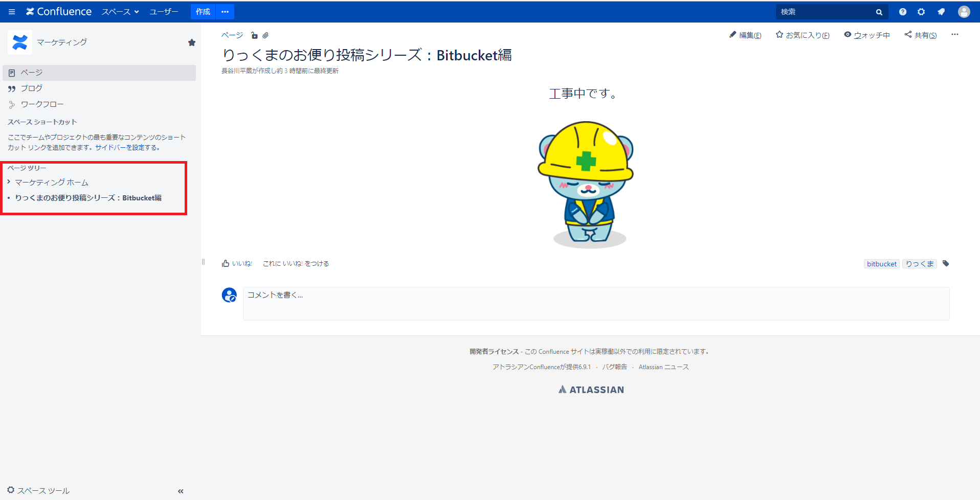Open マーケティング ホーム page in tree

[x=52, y=183]
